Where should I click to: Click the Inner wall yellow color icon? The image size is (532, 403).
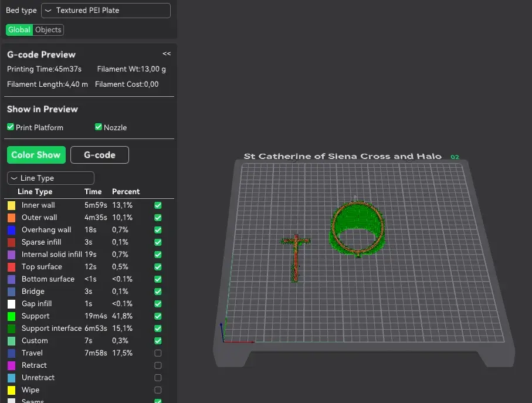pos(12,205)
